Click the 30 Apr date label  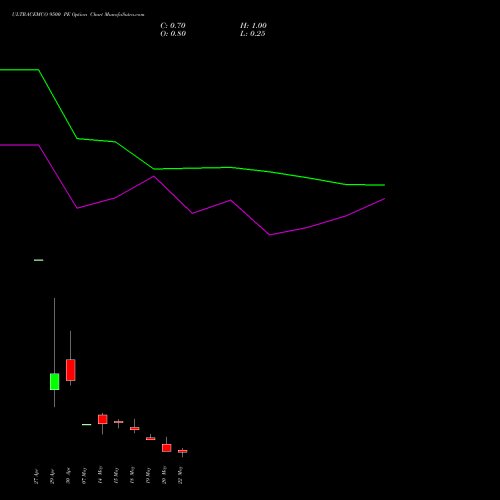tap(68, 476)
